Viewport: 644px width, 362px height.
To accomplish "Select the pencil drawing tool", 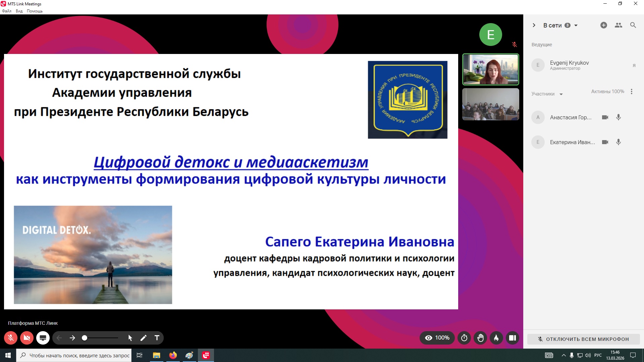I will [144, 338].
